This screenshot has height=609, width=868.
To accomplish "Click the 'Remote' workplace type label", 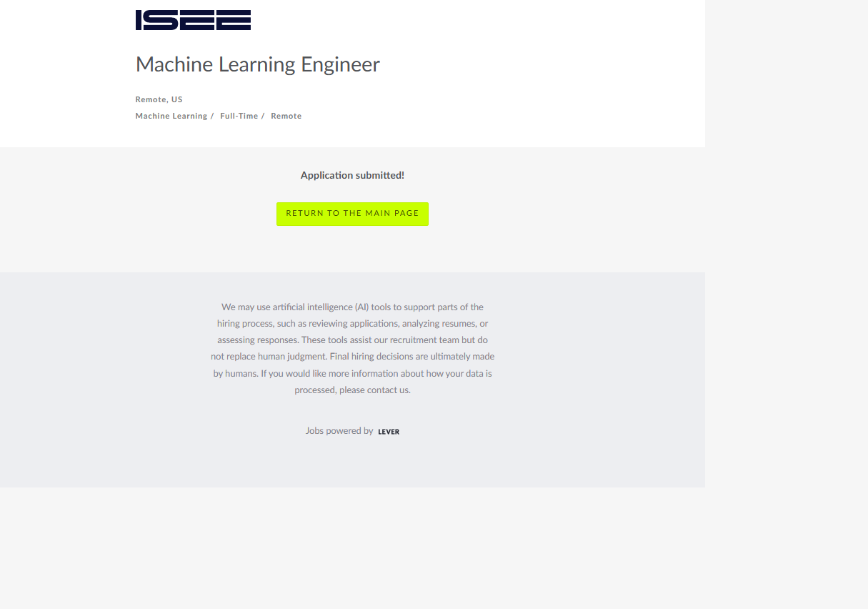I will click(x=286, y=116).
